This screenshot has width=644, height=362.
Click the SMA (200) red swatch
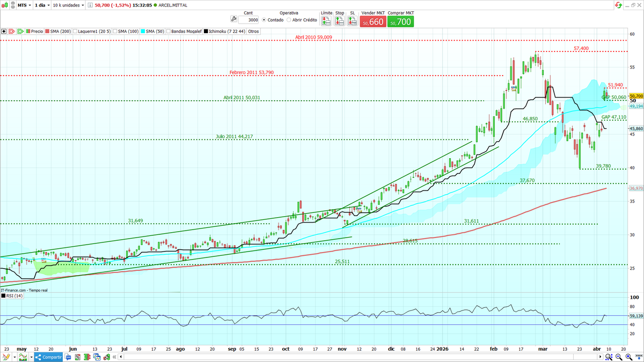click(47, 31)
